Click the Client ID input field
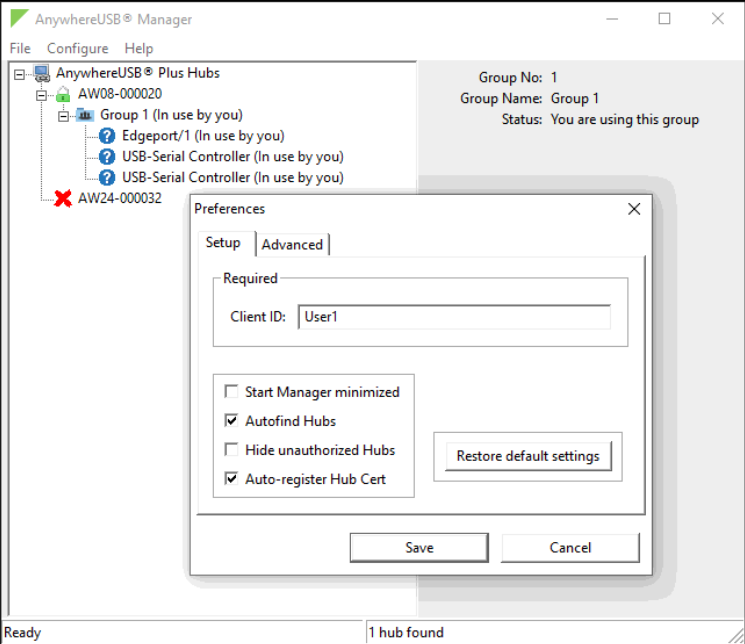Image resolution: width=745 pixels, height=644 pixels. pyautogui.click(x=454, y=317)
